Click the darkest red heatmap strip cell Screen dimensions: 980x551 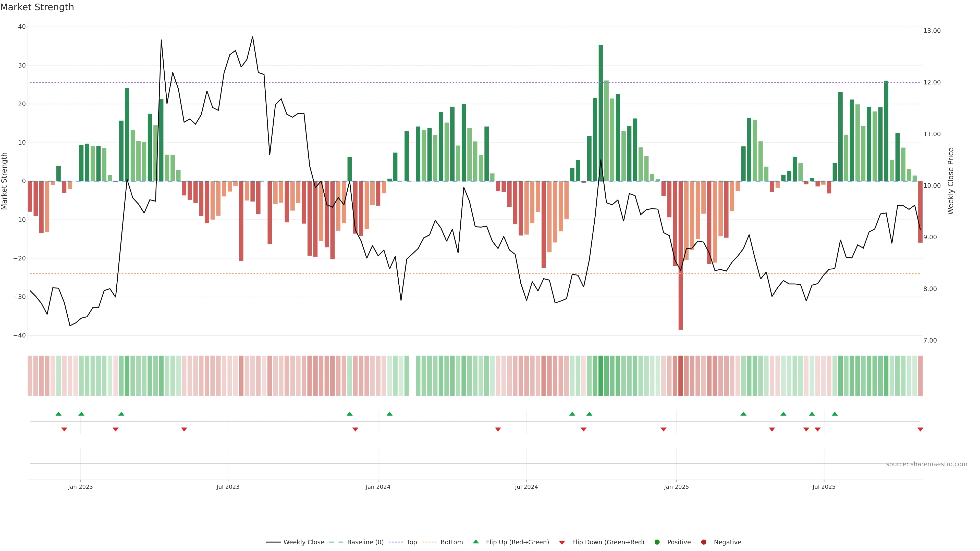(681, 375)
